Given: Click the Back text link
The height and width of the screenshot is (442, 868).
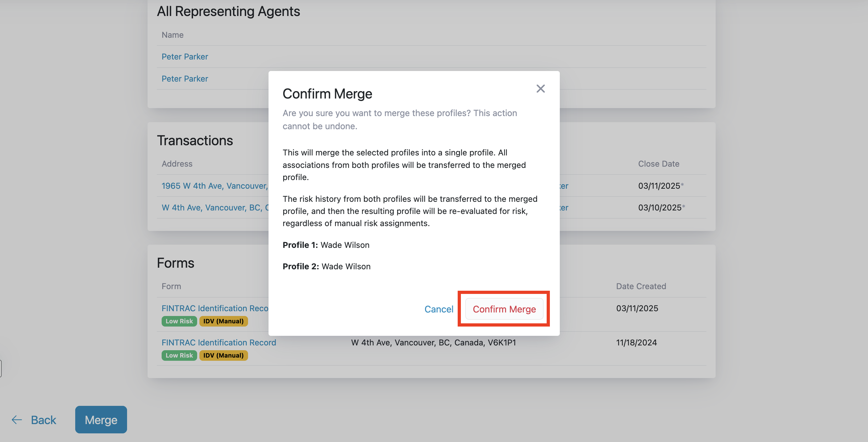Looking at the screenshot, I should pyautogui.click(x=44, y=419).
